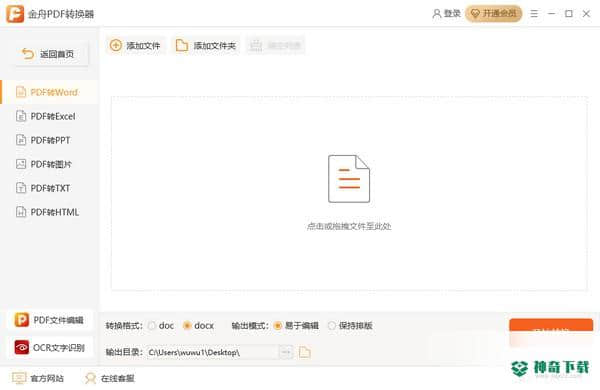Click the document icon in drop area
The width and height of the screenshot is (600, 390).
click(349, 179)
